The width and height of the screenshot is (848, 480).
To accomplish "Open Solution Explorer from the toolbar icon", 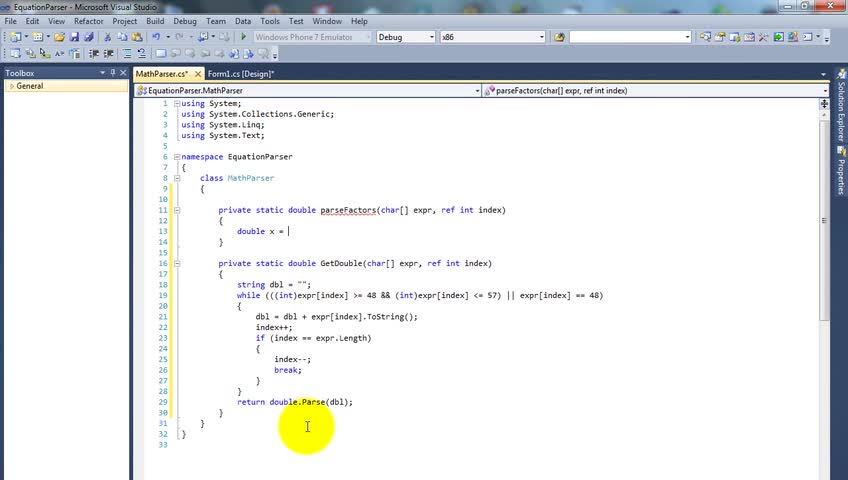I will pyautogui.click(x=705, y=37).
